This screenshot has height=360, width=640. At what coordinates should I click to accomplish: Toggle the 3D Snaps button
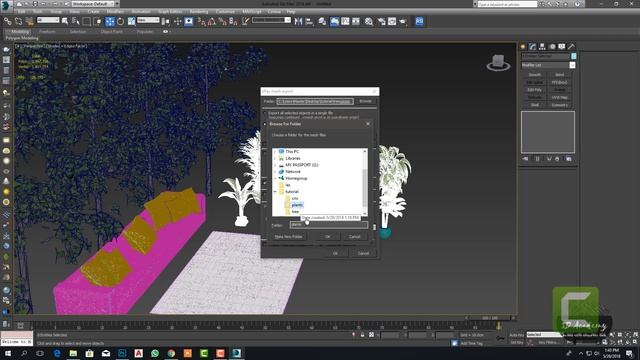[x=201, y=21]
